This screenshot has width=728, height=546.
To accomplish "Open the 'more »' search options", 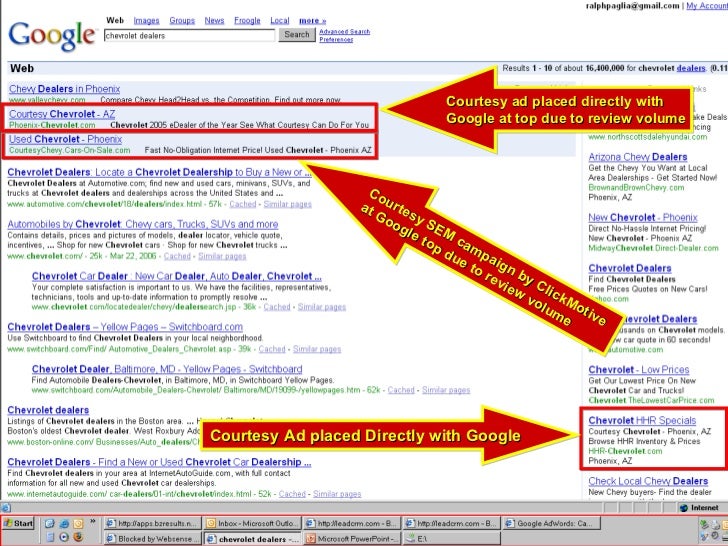I will (x=312, y=20).
